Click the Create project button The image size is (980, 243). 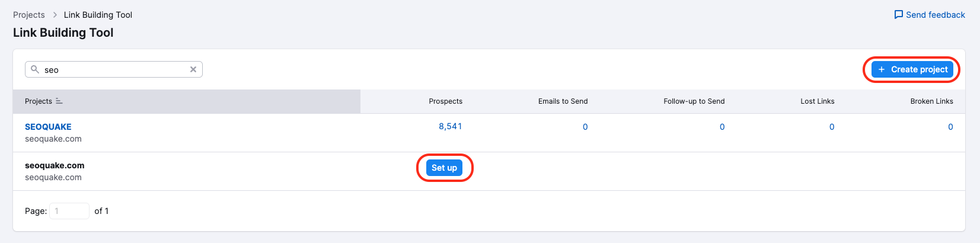912,69
